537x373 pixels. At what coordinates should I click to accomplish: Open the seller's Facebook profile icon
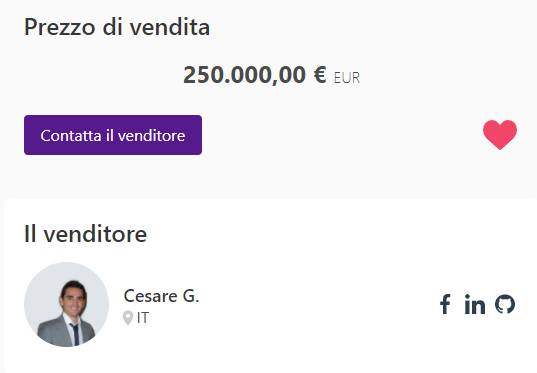click(445, 304)
